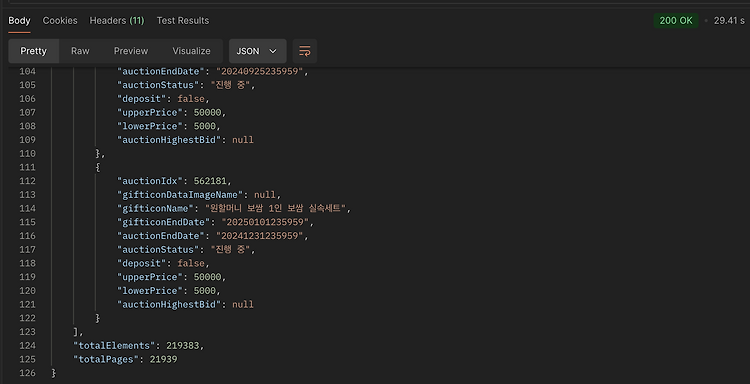Screen dimensions: 750x384
Task: Select the Preview view mode
Action: (131, 51)
